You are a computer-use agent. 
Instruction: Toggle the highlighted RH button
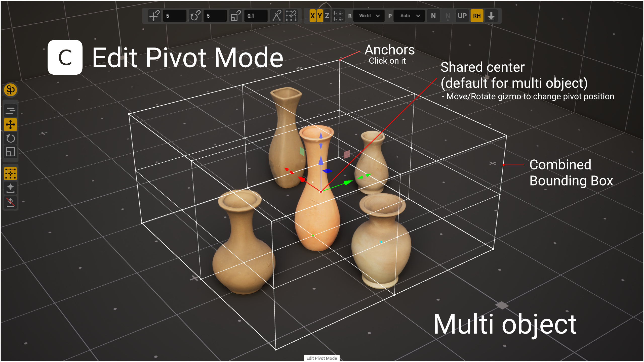coord(477,16)
